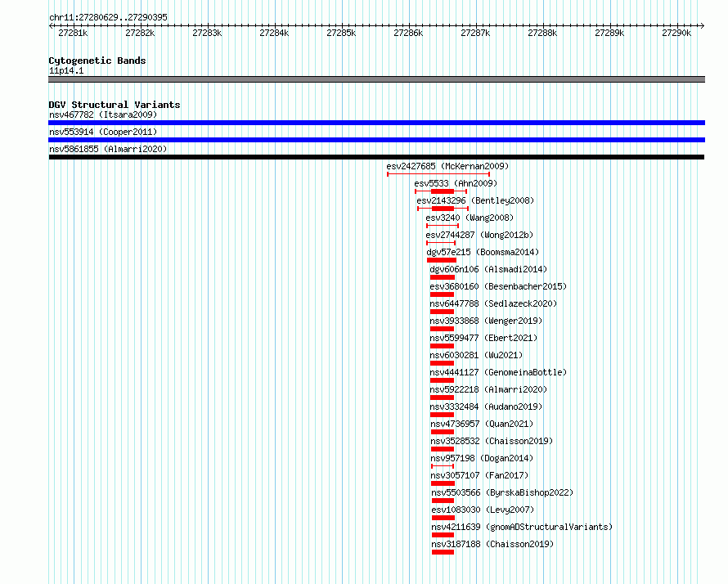
Task: Click the DGV Structural Variants track title
Action: click(115, 105)
